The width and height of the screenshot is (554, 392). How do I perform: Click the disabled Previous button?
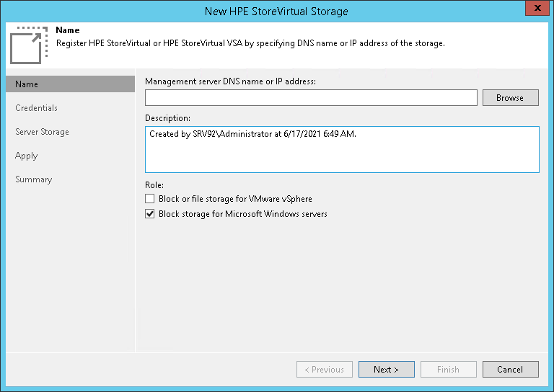[325, 370]
